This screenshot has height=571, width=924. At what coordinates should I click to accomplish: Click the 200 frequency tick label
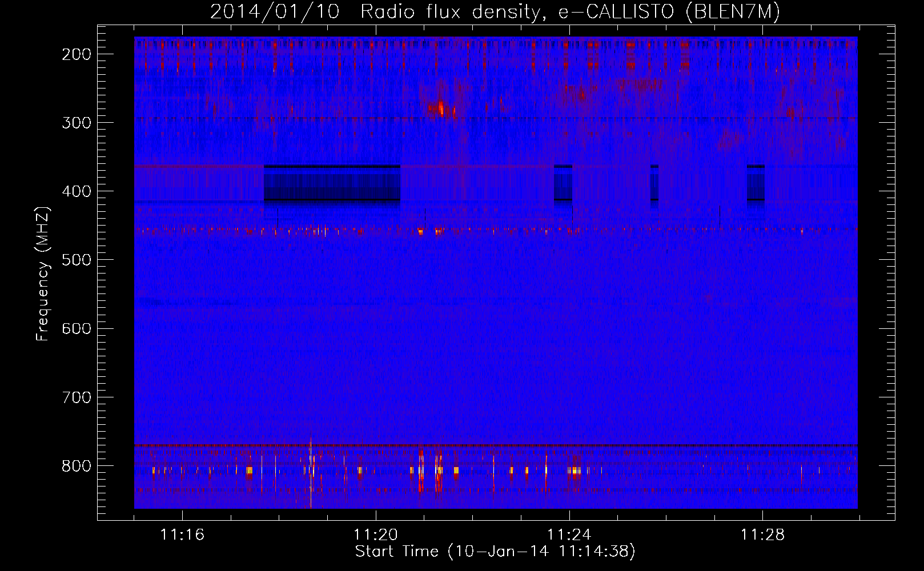(76, 54)
